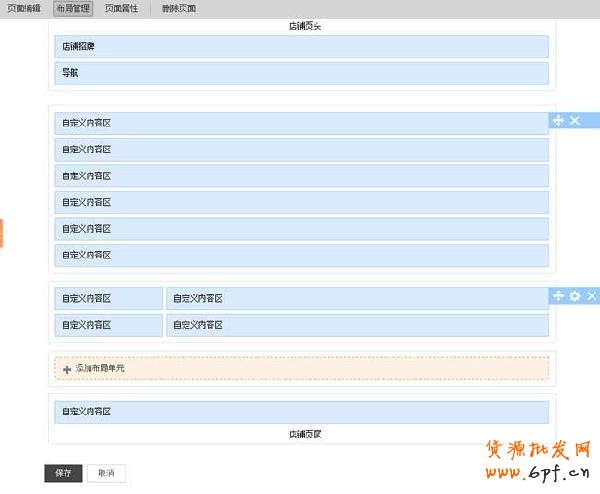Open gear settings of two-column layout unit
This screenshot has width=600, height=494.
coord(574,296)
